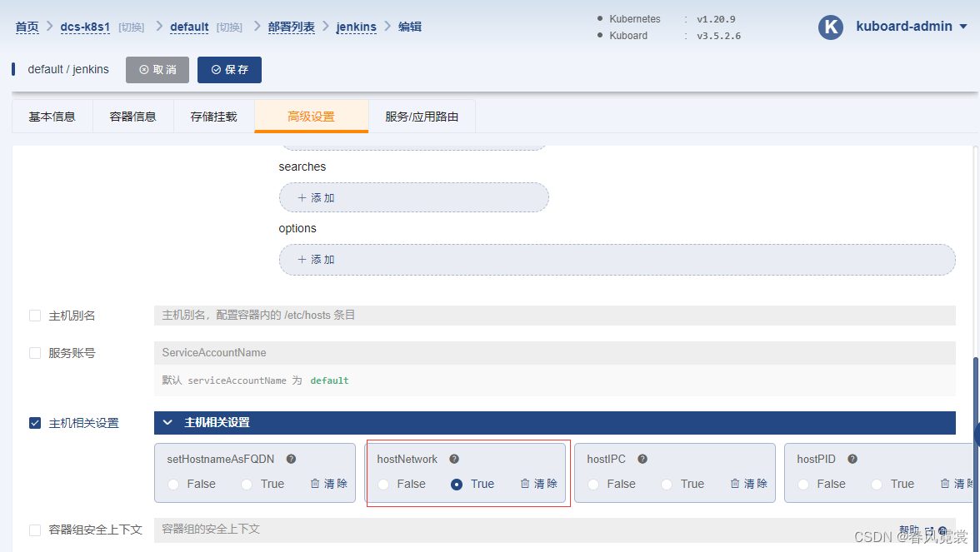The image size is (980, 552).
Task: Click the ServiceAccountName input field
Action: 554,353
